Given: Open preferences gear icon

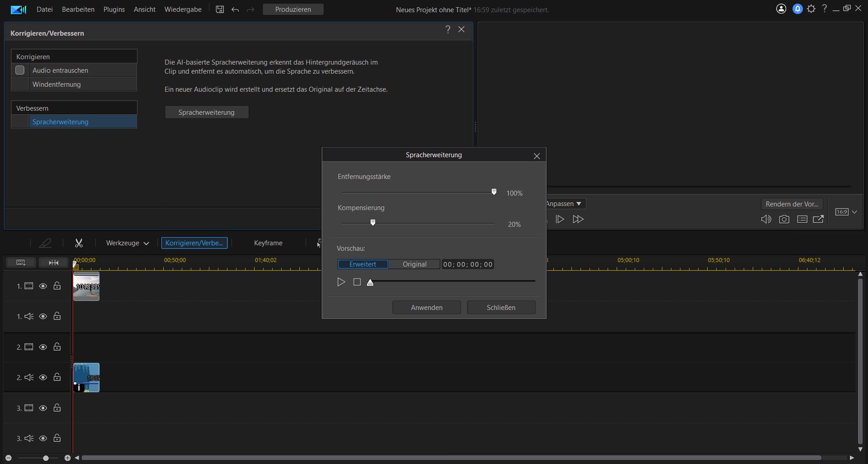Looking at the screenshot, I should click(x=811, y=9).
